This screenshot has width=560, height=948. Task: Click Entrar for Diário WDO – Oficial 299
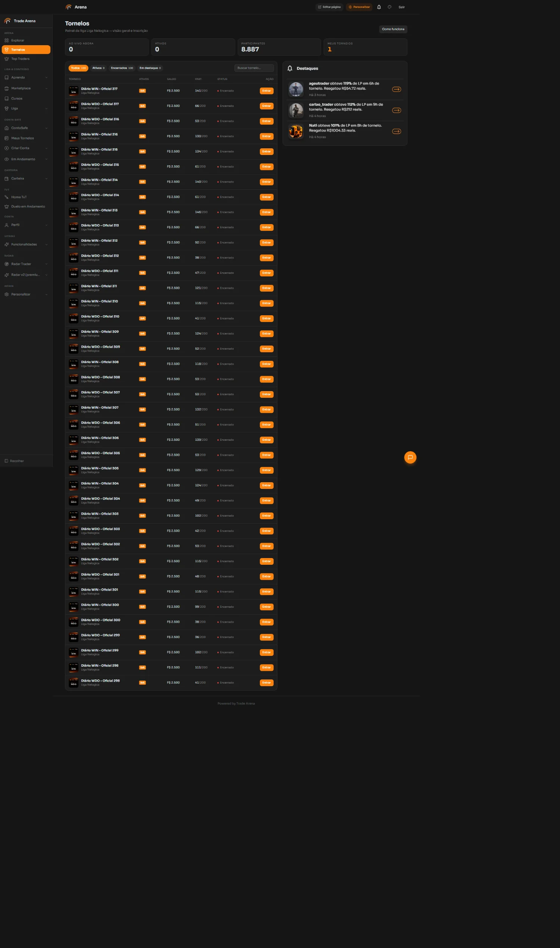click(267, 637)
